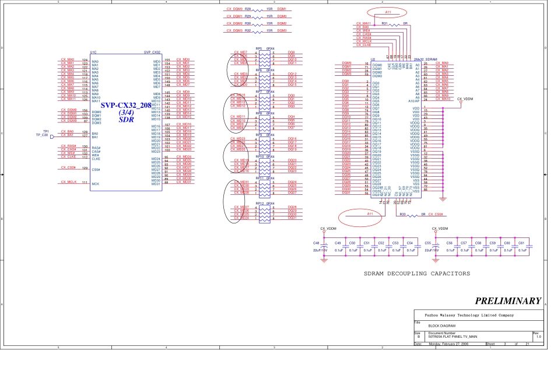Select resistor R31 near CX_MA11
554x392 pixels.
pos(394,24)
